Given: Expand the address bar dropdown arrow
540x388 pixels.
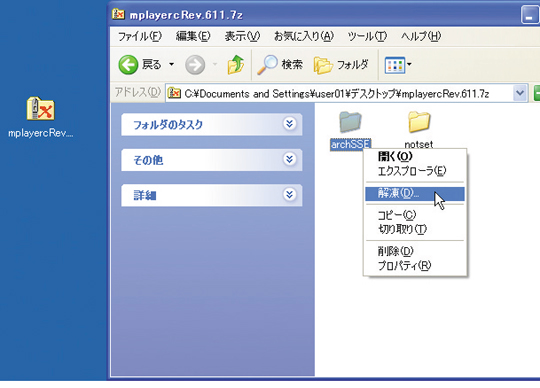Looking at the screenshot, I should point(520,93).
